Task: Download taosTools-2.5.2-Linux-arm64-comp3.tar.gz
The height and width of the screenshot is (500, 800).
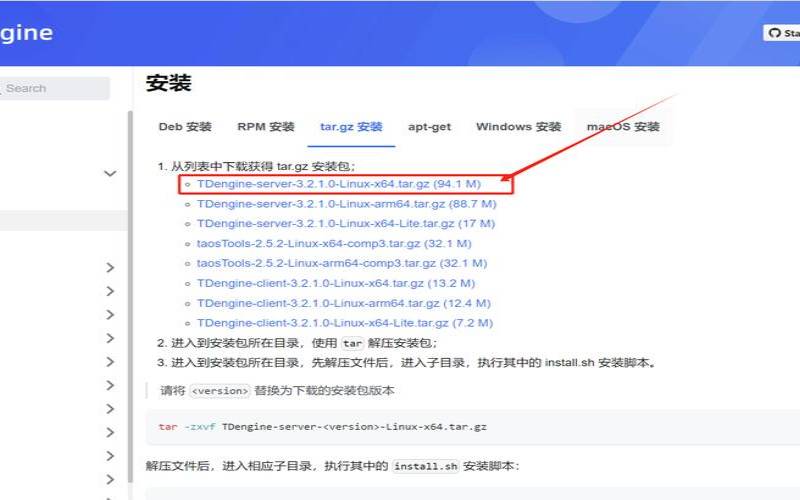Action: pos(342,263)
